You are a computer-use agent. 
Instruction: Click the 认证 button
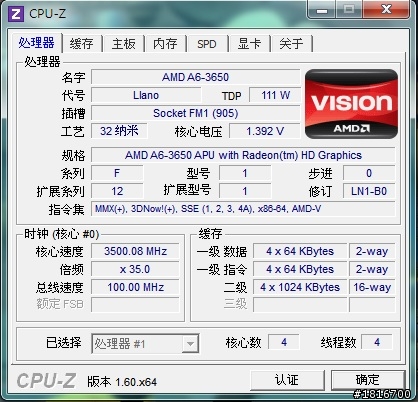287,380
